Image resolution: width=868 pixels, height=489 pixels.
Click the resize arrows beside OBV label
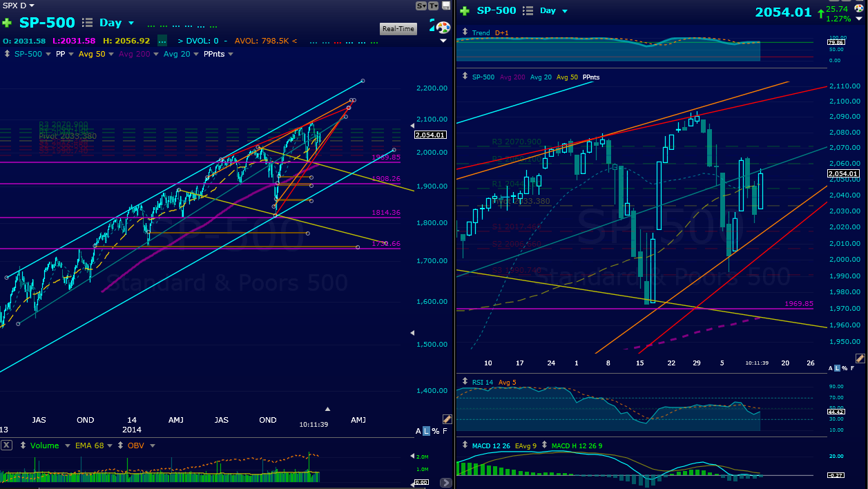coord(122,445)
